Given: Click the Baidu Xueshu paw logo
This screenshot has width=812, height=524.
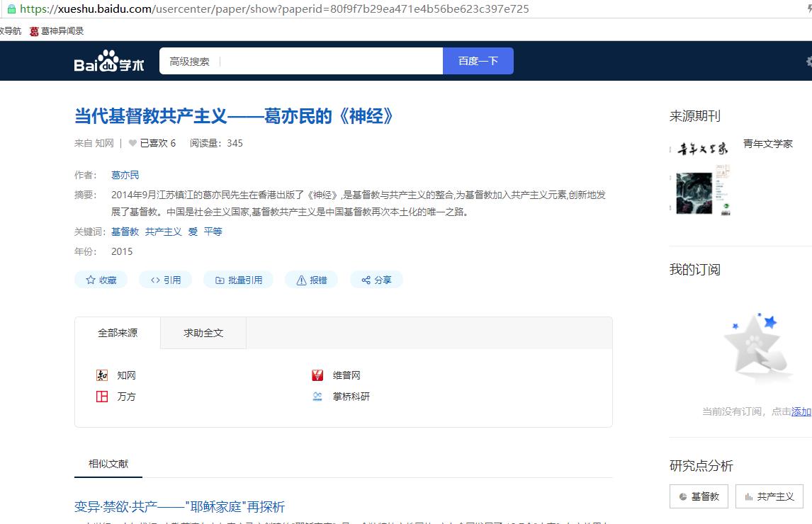Looking at the screenshot, I should [109, 62].
